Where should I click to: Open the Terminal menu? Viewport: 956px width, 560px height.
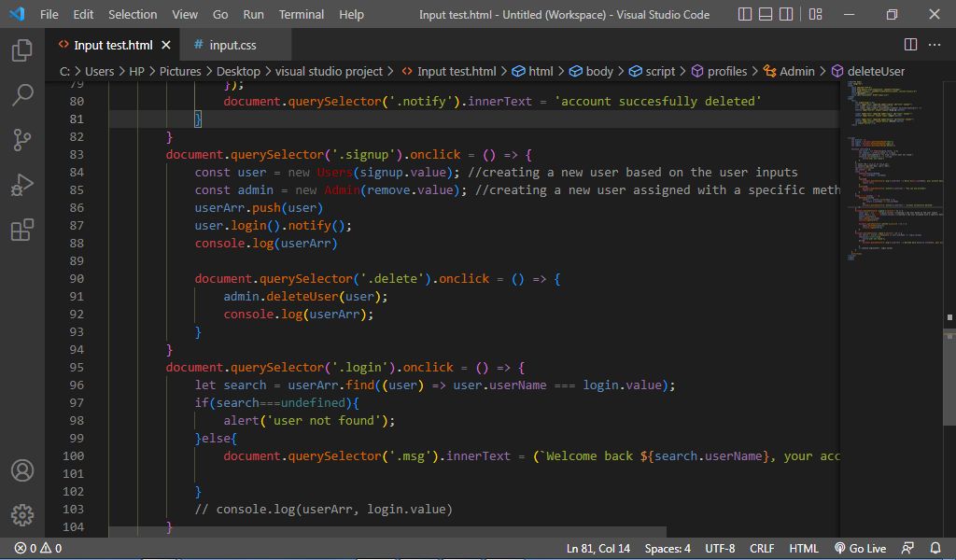(302, 15)
